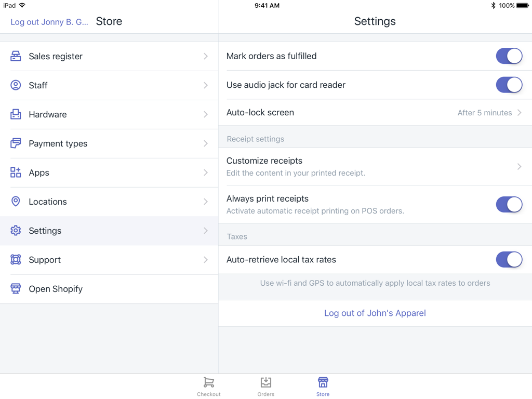Click the Locations pin icon
532x399 pixels.
pyautogui.click(x=16, y=202)
